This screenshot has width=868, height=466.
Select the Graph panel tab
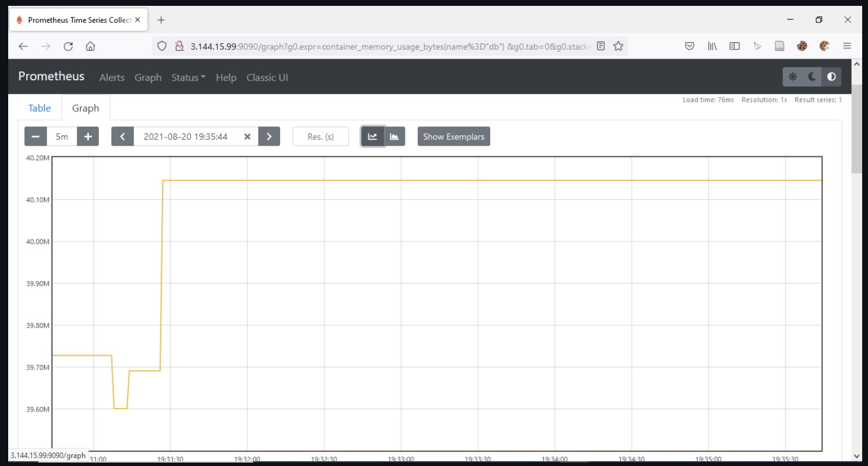coord(85,108)
